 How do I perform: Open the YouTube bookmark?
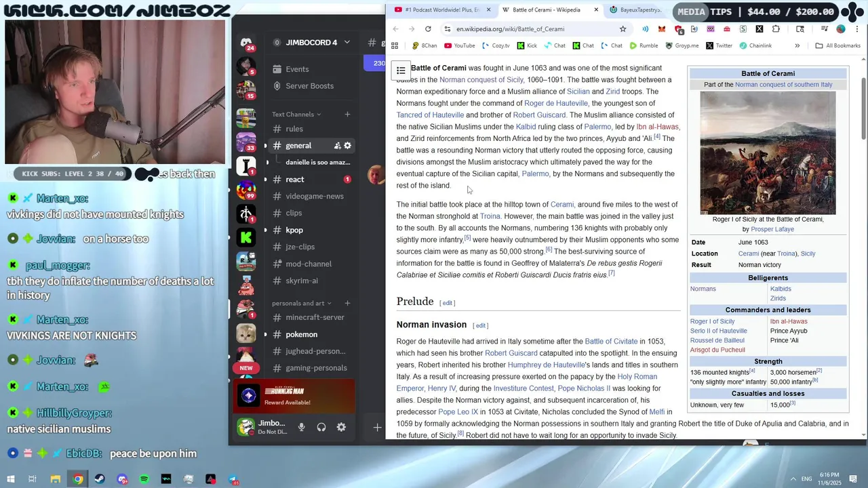[x=459, y=45]
